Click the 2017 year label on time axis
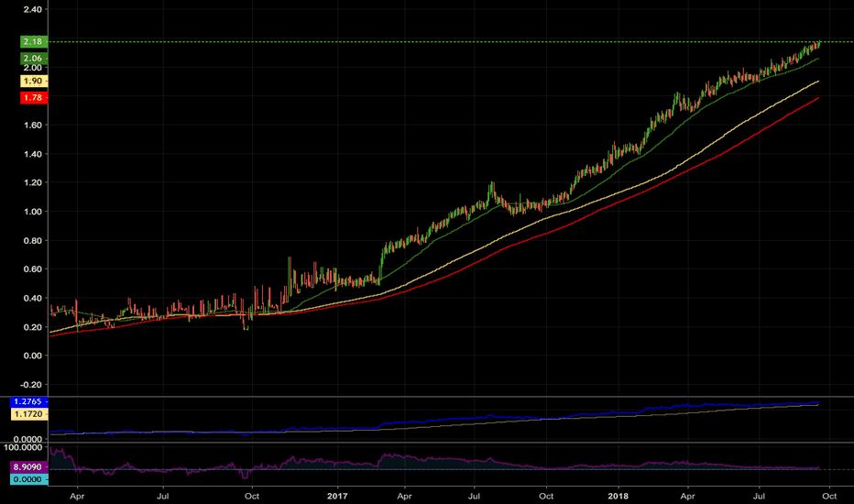Viewport: 854px width, 504px height. pyautogui.click(x=337, y=497)
